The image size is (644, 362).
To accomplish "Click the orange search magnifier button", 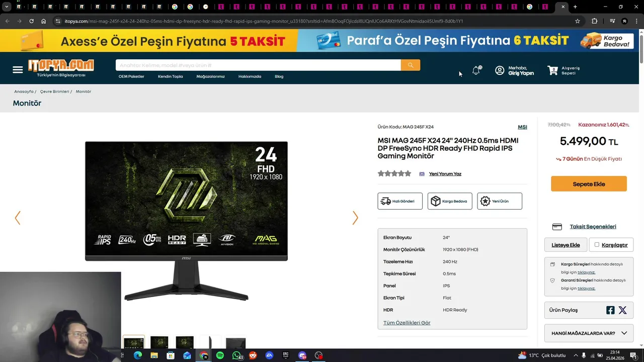I will (x=411, y=65).
